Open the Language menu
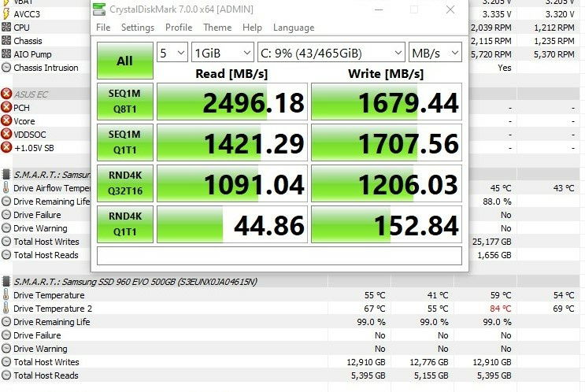The height and width of the screenshot is (392, 585). [x=294, y=28]
